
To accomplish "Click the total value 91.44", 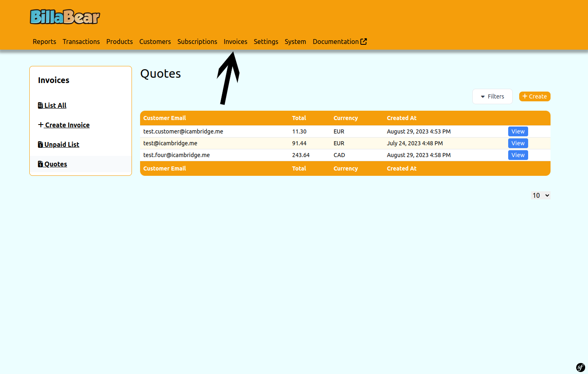I will coord(299,143).
